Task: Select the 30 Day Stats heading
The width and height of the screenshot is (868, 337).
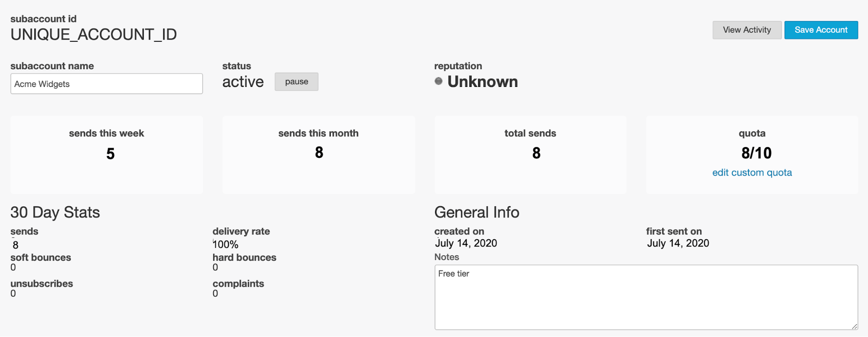Action: click(x=55, y=212)
